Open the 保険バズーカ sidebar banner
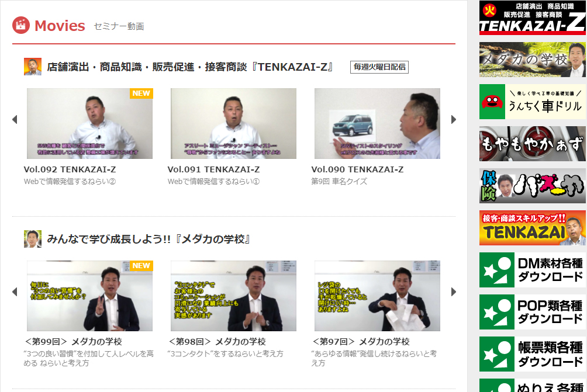 533,186
